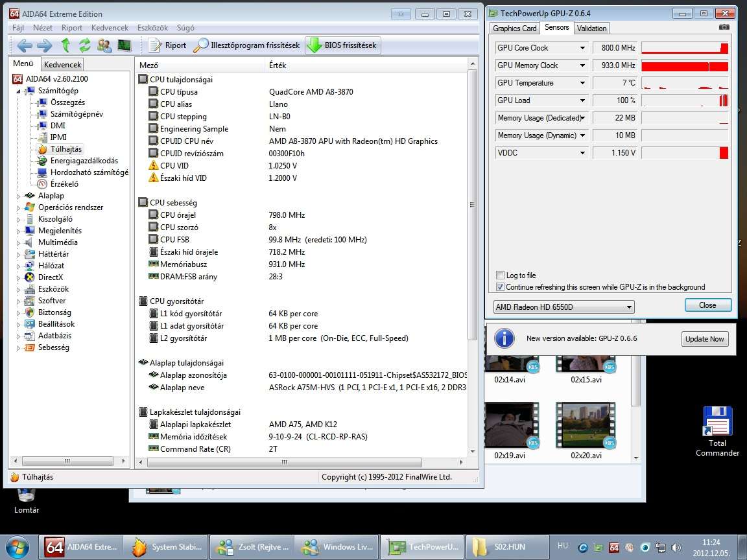747x560 pixels.
Task: Click the Mező column header
Action: tap(199, 65)
